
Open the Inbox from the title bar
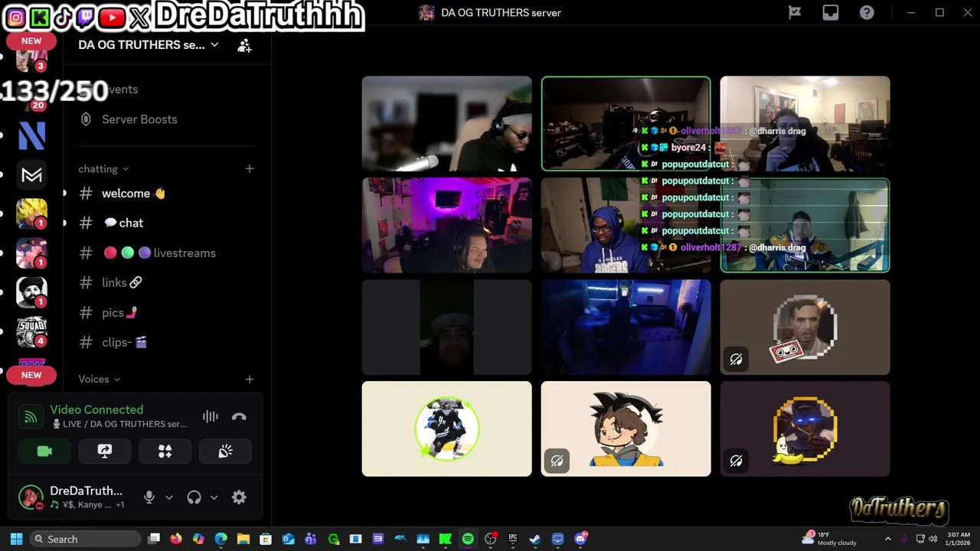click(831, 12)
